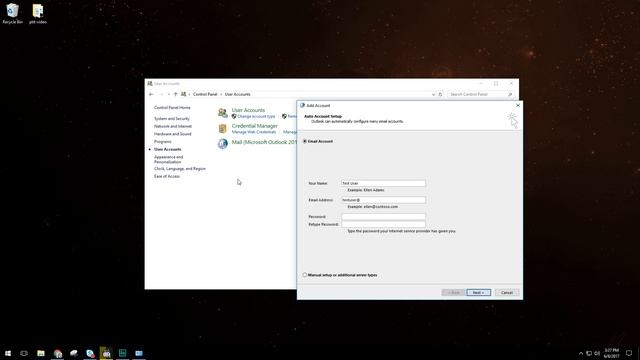Click the up-one-level arrow in Control Panel
640x360 pixels.
tap(176, 94)
